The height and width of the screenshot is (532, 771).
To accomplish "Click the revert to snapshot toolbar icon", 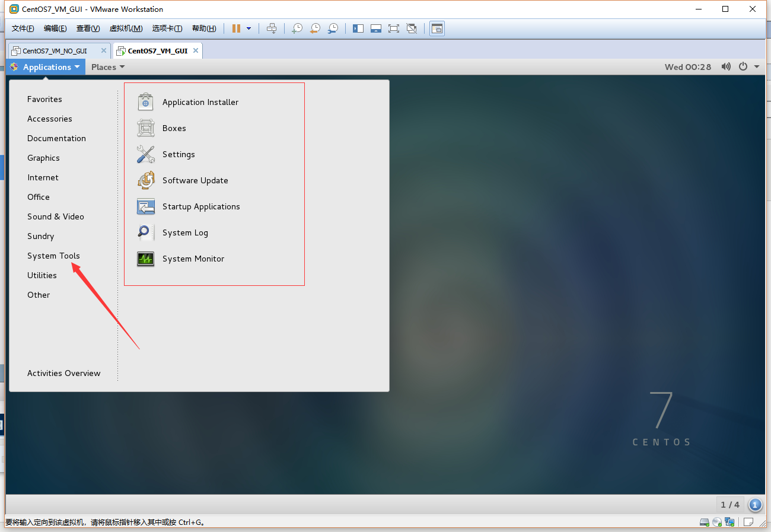I will 315,28.
